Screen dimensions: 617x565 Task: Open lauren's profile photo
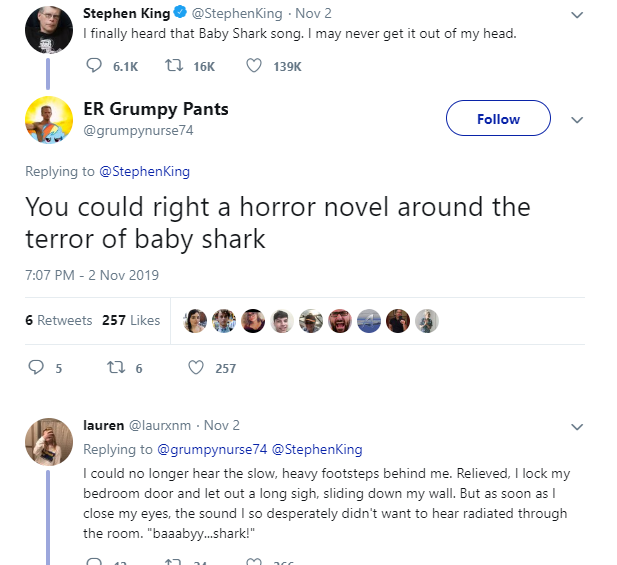pos(47,441)
